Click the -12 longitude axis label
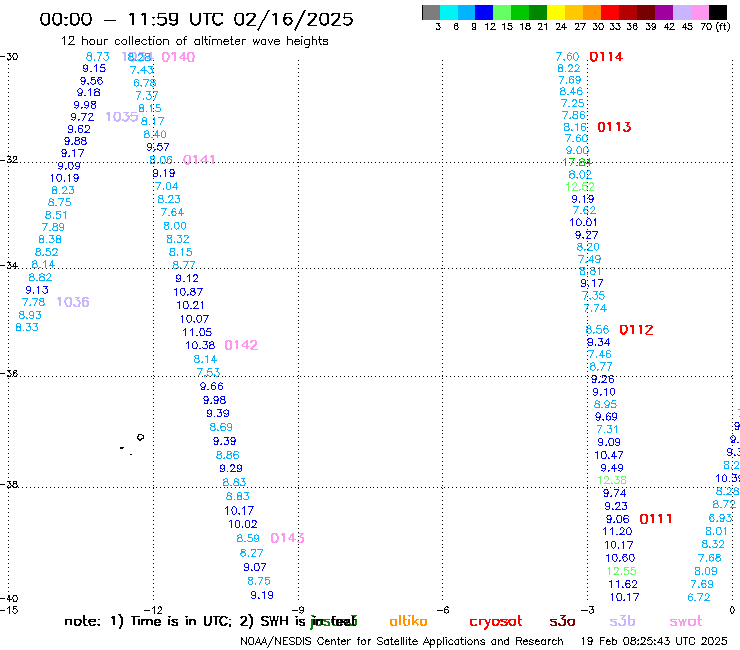 click(153, 610)
